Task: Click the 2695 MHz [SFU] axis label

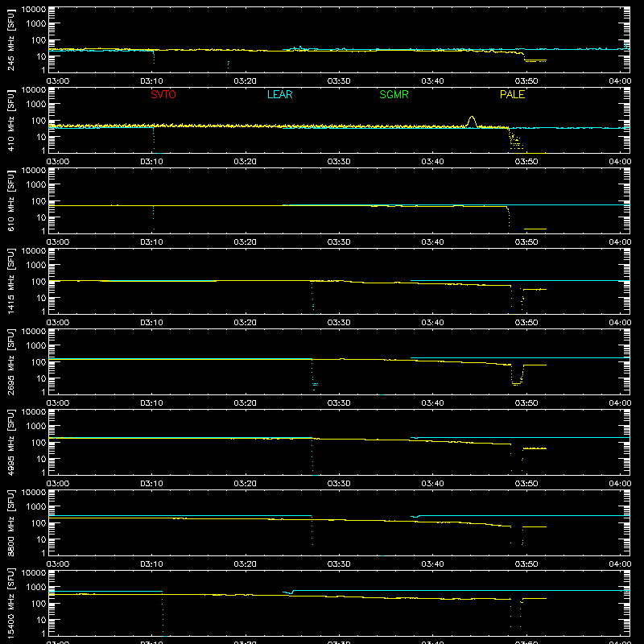Action: click(x=11, y=362)
